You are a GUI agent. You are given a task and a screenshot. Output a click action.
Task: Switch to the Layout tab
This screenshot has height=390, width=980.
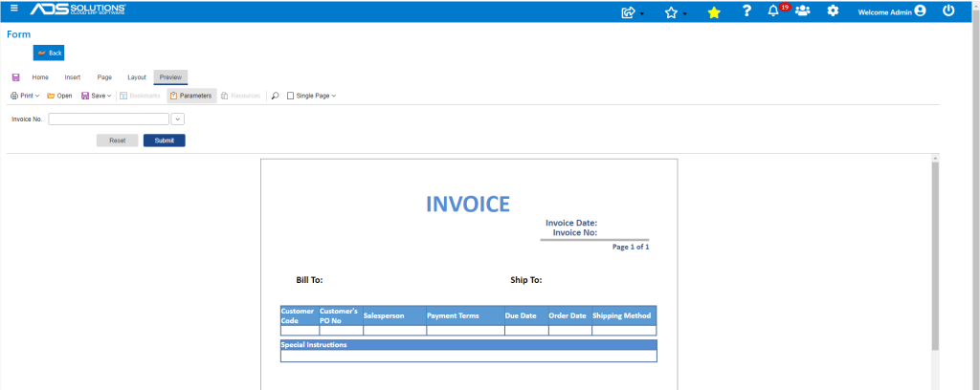click(x=137, y=77)
